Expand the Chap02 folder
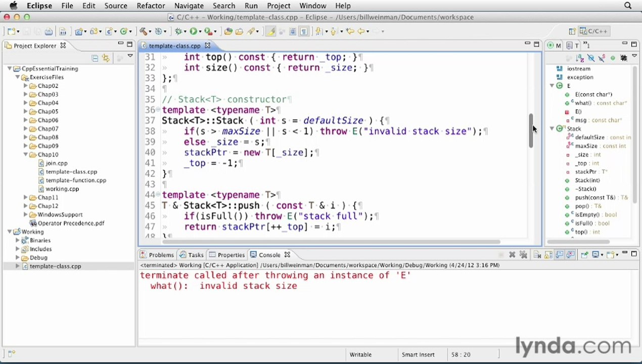This screenshot has height=364, width=642. click(26, 86)
